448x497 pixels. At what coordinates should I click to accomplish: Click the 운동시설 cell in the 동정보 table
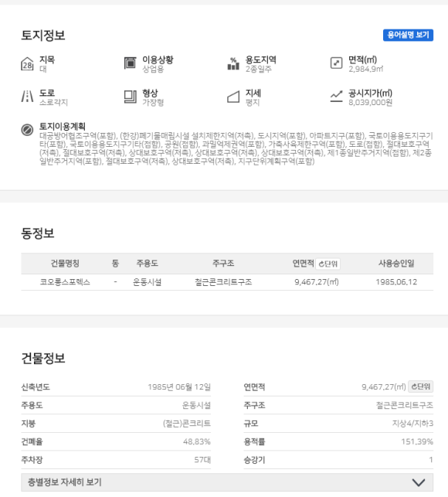(147, 282)
